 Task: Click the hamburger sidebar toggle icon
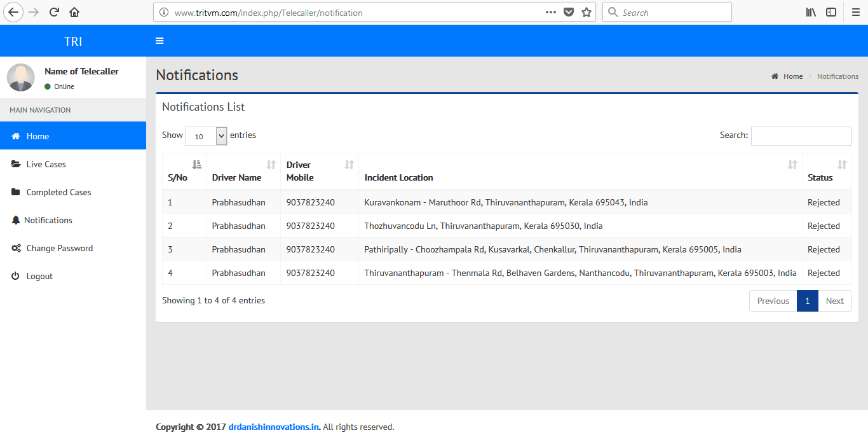tap(159, 41)
